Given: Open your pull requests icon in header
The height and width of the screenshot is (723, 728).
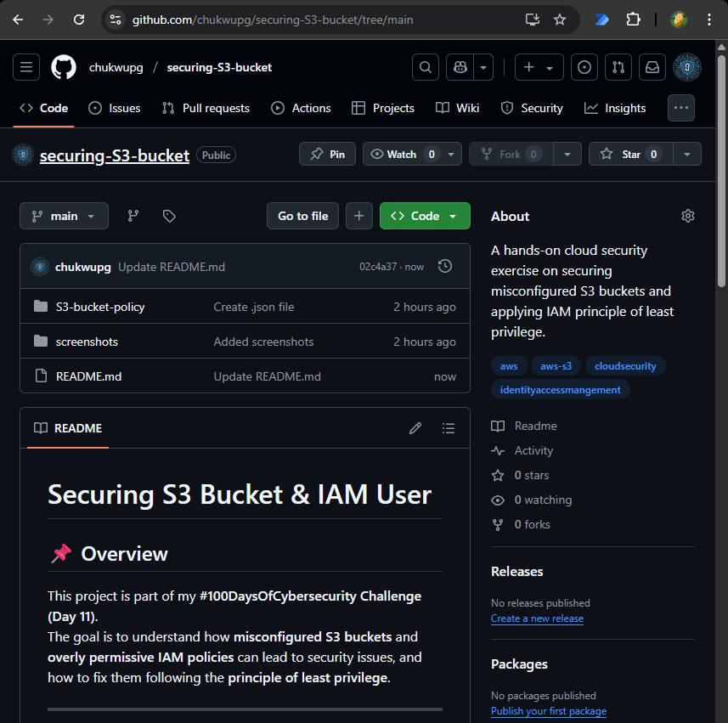Looking at the screenshot, I should click(x=618, y=67).
